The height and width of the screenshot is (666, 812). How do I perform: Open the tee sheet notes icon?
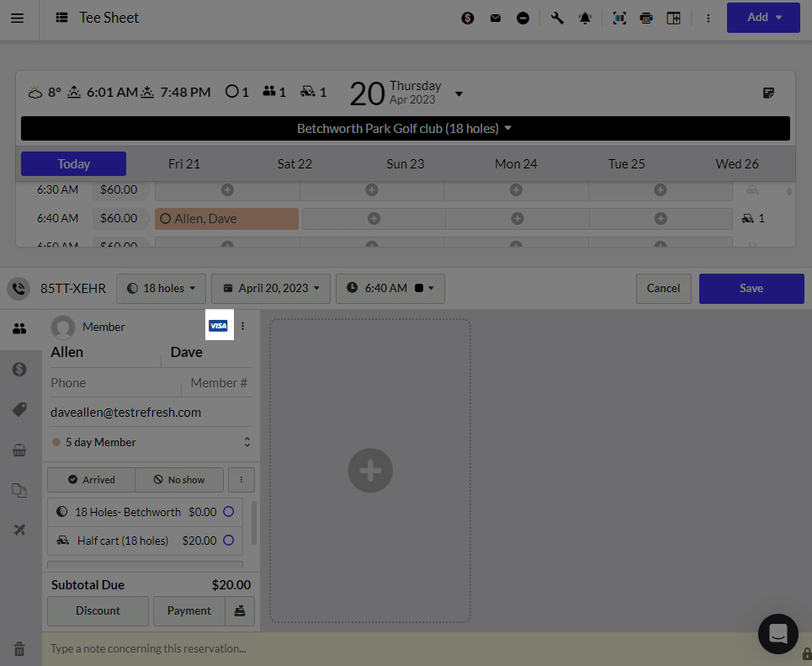pyautogui.click(x=768, y=93)
